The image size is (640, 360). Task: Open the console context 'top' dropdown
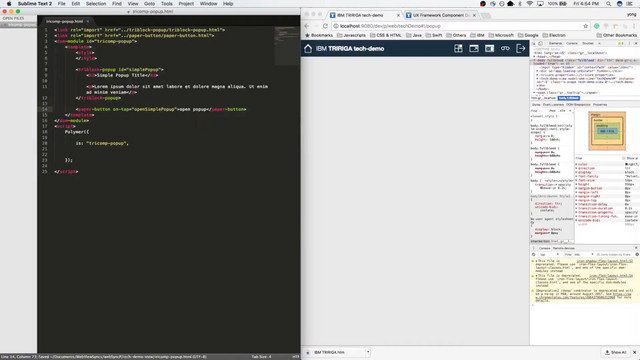(549, 254)
